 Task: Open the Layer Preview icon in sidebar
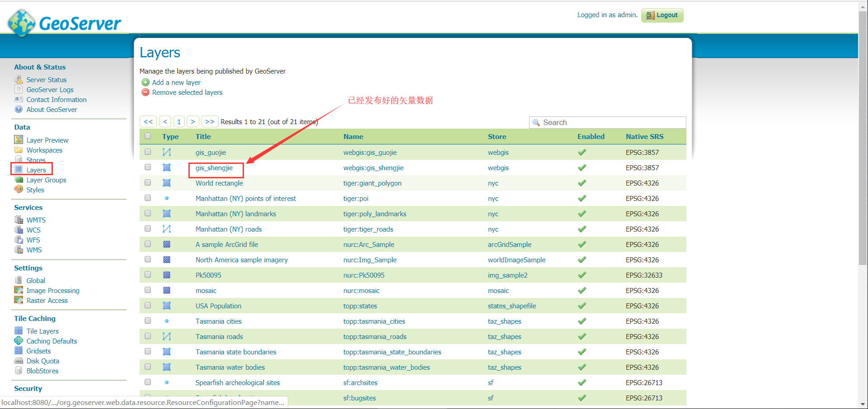(19, 140)
